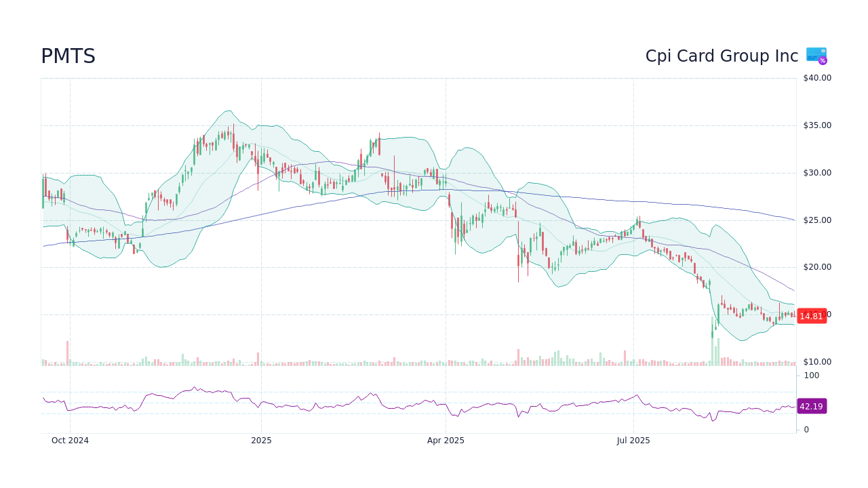Expand the Jul 2025 axis label
This screenshot has width=868, height=488.
633,440
